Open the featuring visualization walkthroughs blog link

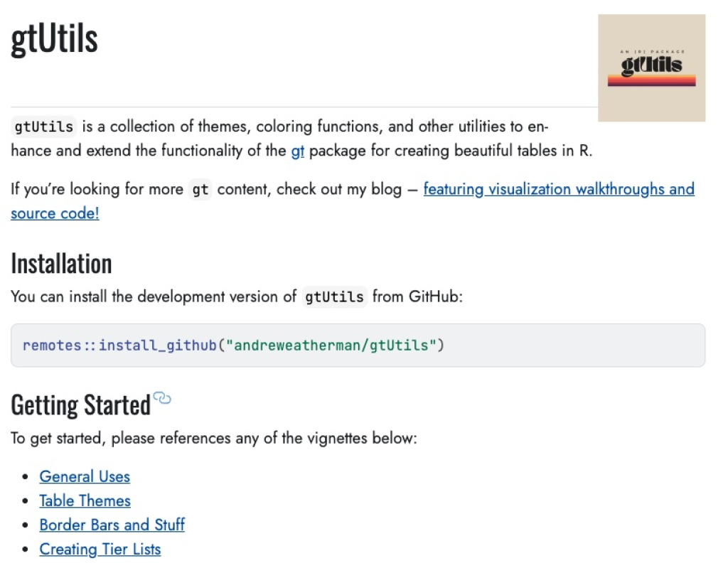559,189
